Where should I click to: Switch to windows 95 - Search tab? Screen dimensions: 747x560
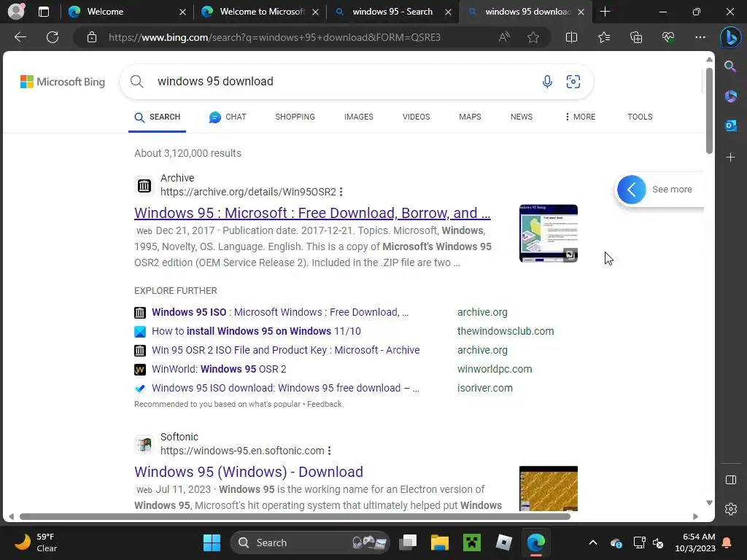392,12
